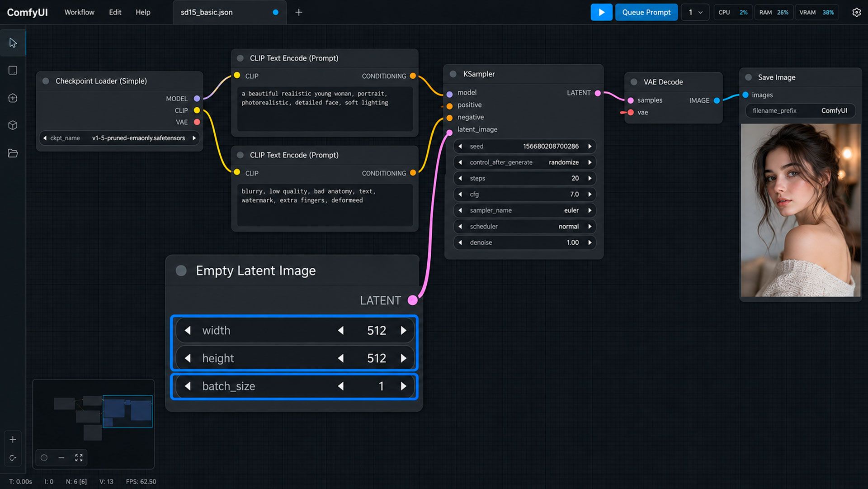The image size is (868, 489).
Task: Click the square frame tool in sidebar
Action: click(13, 71)
